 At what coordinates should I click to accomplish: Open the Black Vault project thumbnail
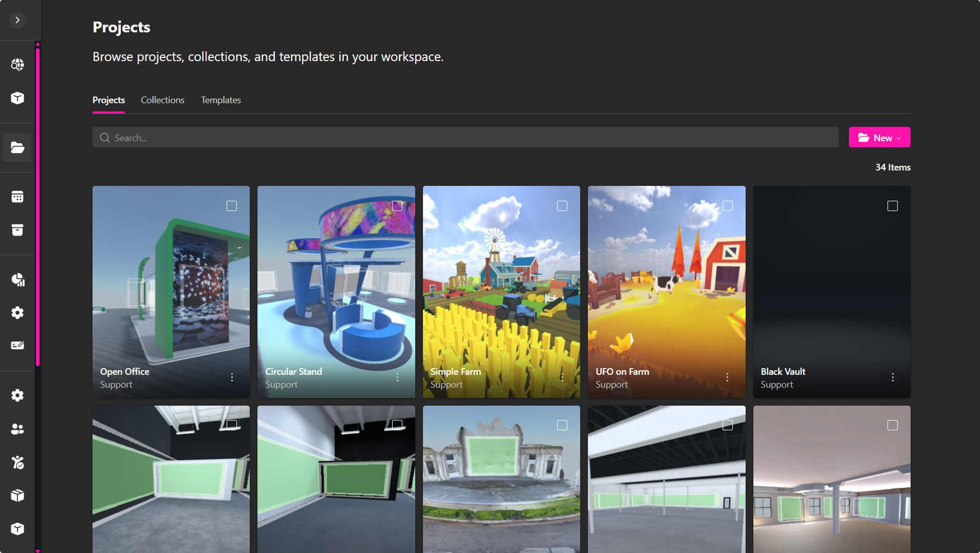click(x=832, y=292)
